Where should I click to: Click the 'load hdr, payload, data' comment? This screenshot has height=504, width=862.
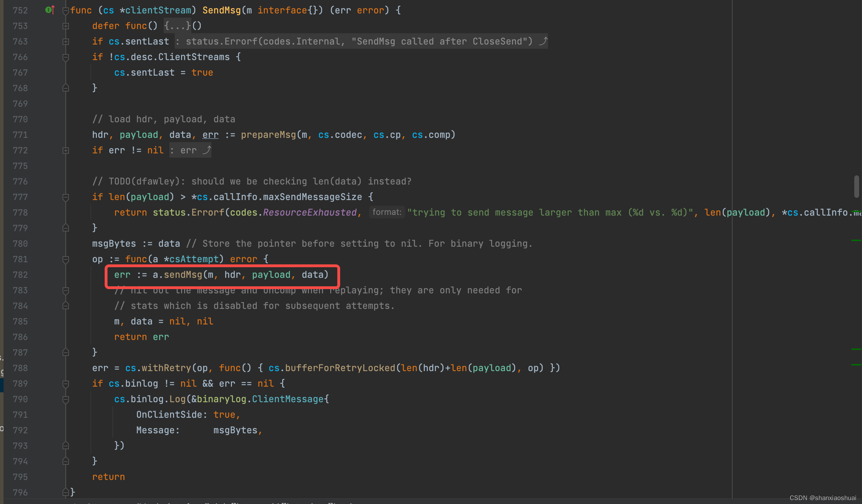(164, 119)
